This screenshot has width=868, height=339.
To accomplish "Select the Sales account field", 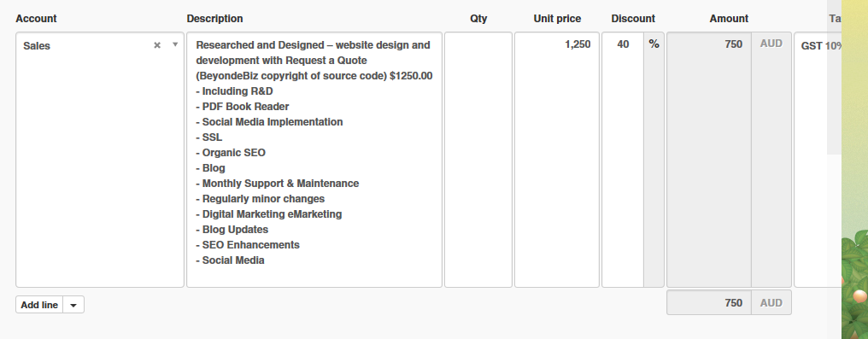I will click(x=100, y=160).
